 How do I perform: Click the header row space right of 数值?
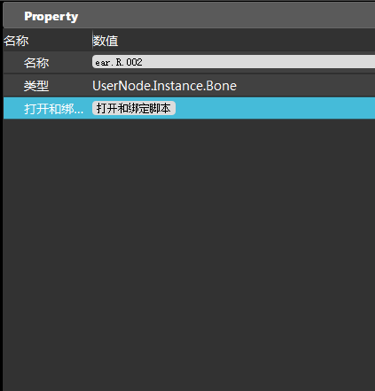(x=247, y=41)
